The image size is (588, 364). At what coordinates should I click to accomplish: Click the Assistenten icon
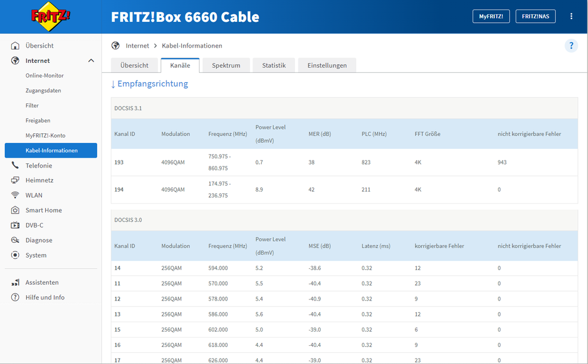pyautogui.click(x=15, y=283)
